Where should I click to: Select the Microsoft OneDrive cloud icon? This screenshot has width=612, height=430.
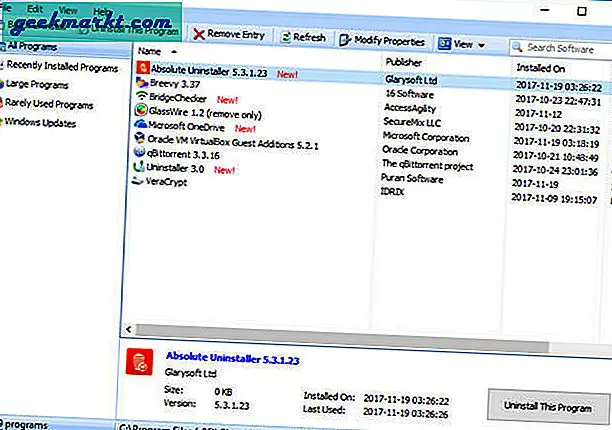click(x=140, y=124)
